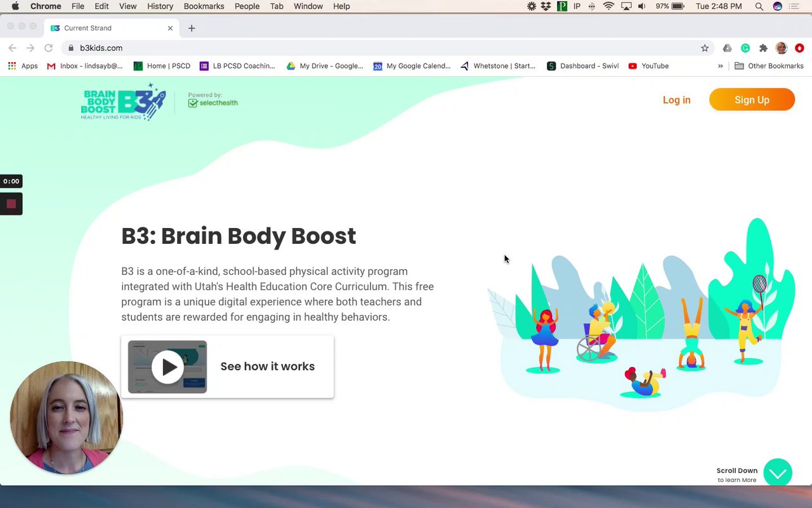812x508 pixels.
Task: Open the My Google Calendar bookmark
Action: coord(412,66)
